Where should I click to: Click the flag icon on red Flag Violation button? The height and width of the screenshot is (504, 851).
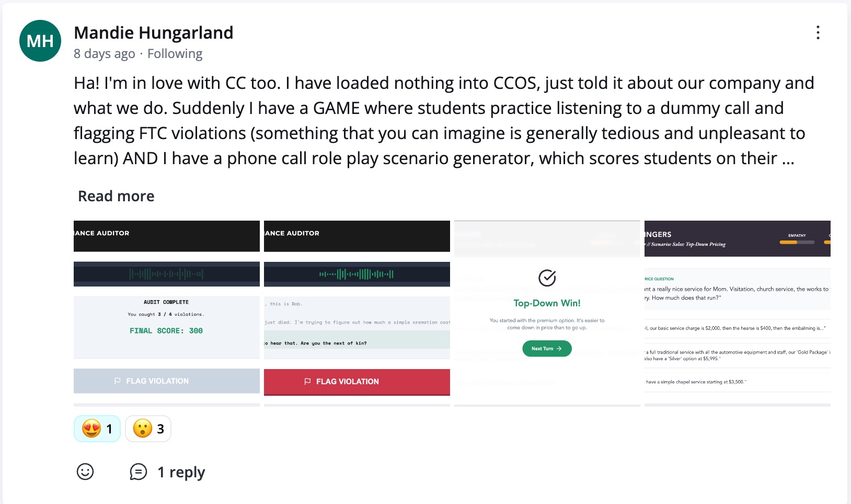point(306,382)
